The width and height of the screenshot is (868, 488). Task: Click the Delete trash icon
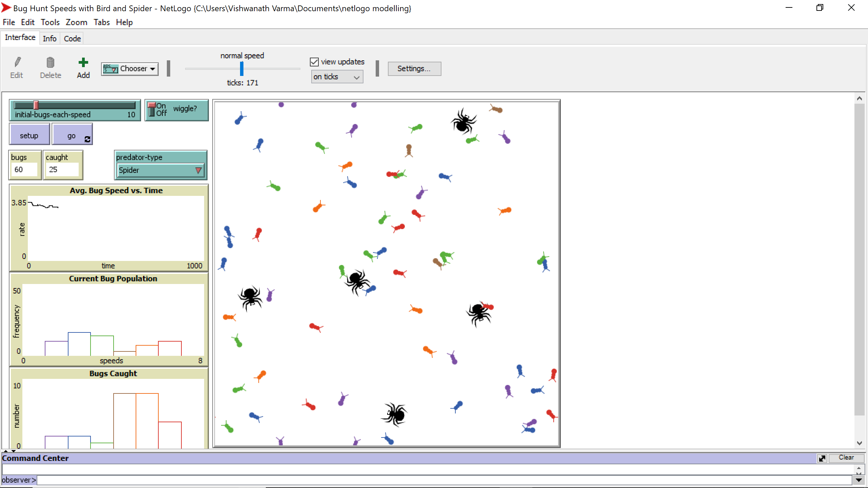click(50, 63)
